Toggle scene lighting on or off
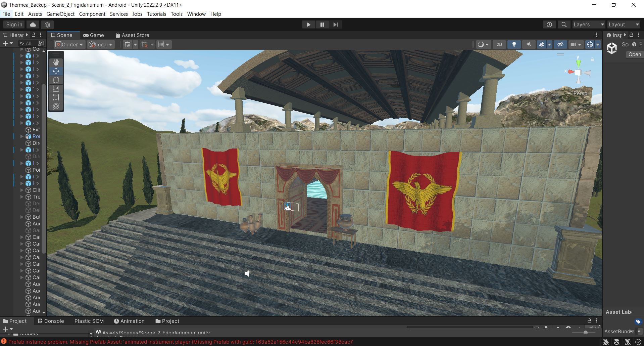Image resolution: width=644 pixels, height=346 pixels. tap(514, 44)
